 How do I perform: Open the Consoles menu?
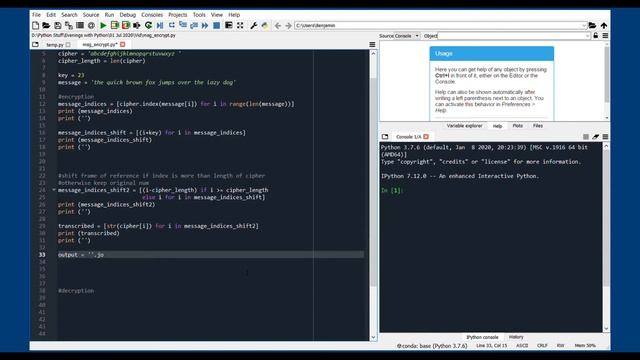(x=152, y=15)
